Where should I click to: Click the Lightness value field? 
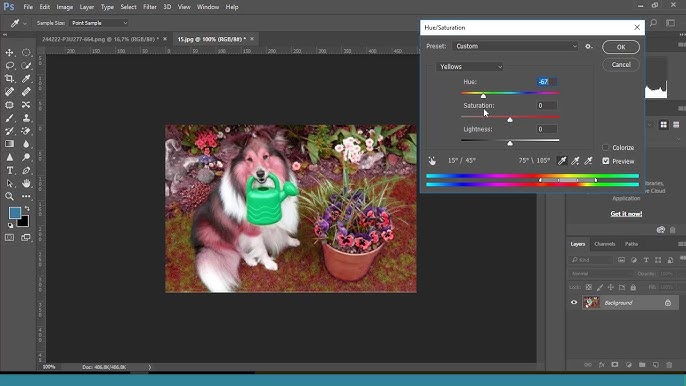click(547, 129)
